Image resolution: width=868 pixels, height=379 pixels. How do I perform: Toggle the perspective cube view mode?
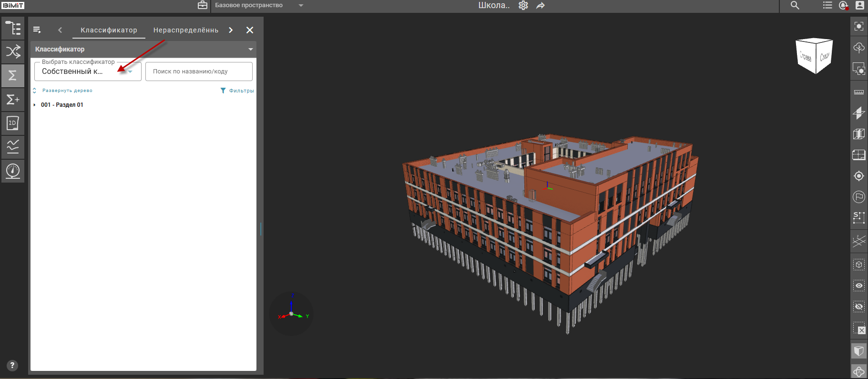(x=859, y=351)
